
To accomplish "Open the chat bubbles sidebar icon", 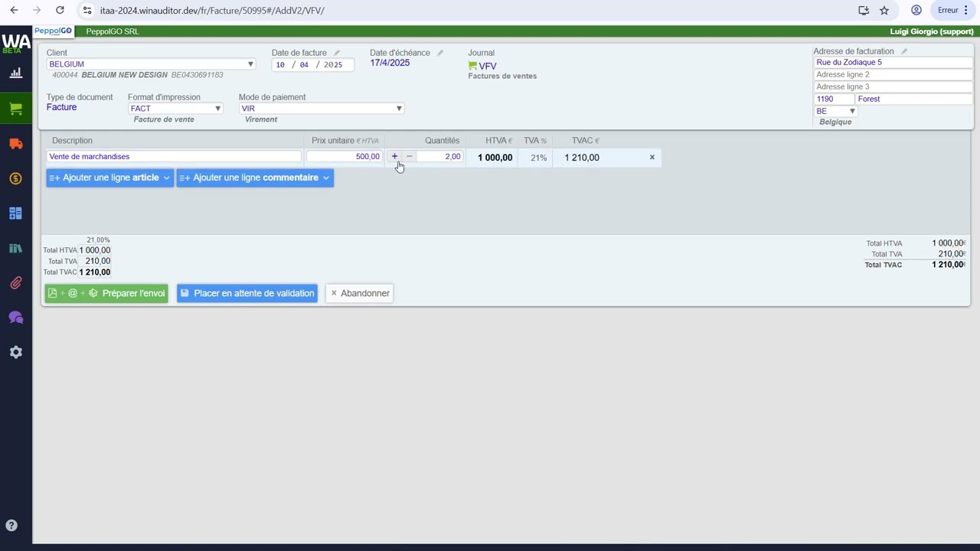I will point(16,318).
